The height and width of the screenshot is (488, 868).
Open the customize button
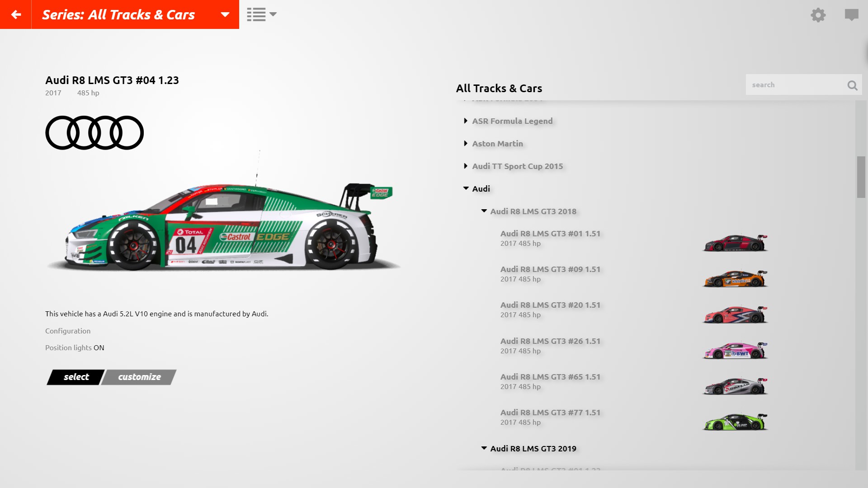[139, 377]
